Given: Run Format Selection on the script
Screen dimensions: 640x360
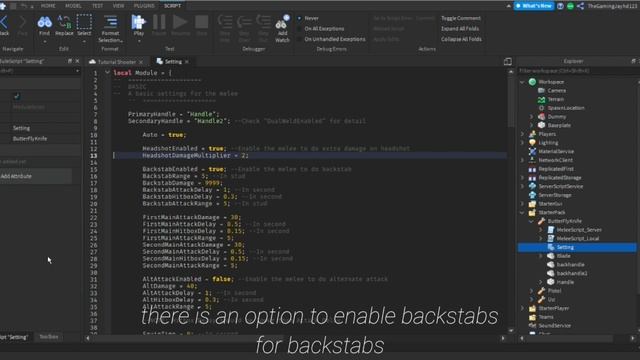Looking at the screenshot, I should click(110, 29).
